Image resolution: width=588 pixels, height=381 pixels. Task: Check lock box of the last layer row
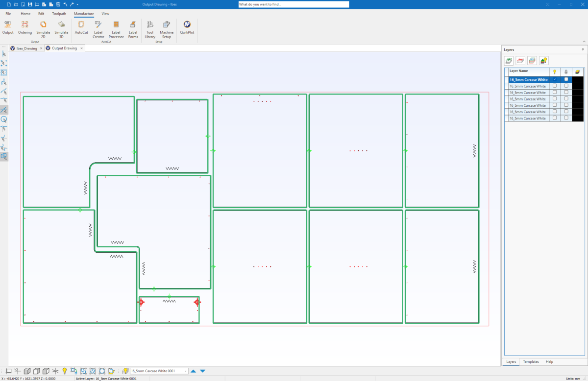pyautogui.click(x=566, y=118)
